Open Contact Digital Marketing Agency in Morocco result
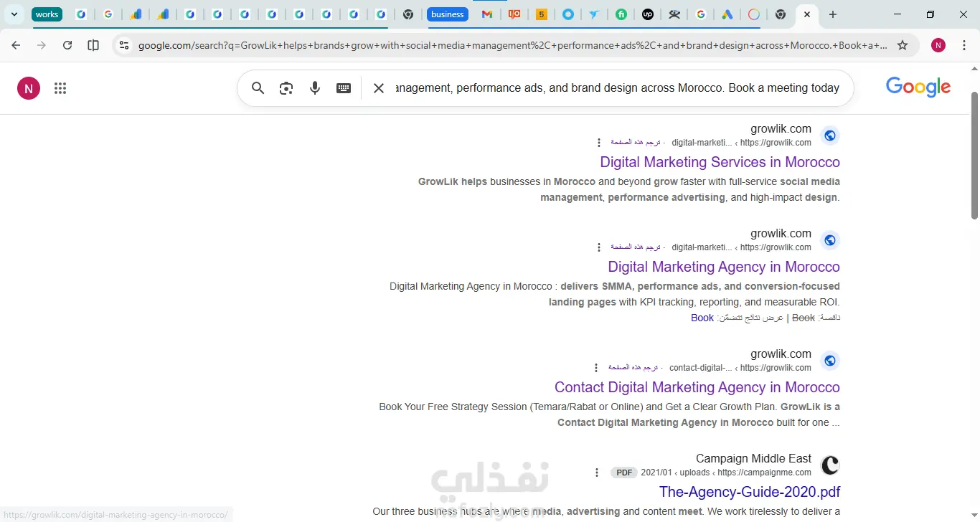The height and width of the screenshot is (522, 980). [697, 387]
